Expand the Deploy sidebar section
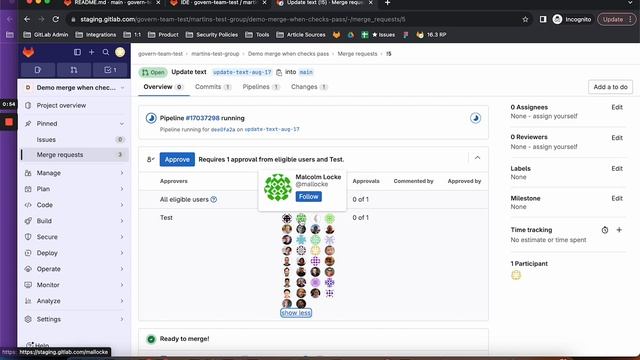The width and height of the screenshot is (640, 360). coord(74,253)
